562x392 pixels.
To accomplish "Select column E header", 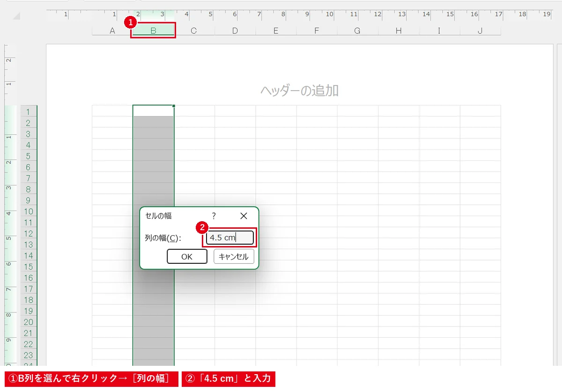I will (276, 31).
